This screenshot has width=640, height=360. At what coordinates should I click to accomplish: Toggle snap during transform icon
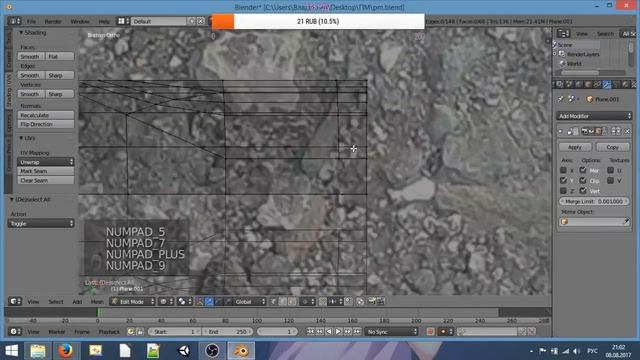point(323,302)
